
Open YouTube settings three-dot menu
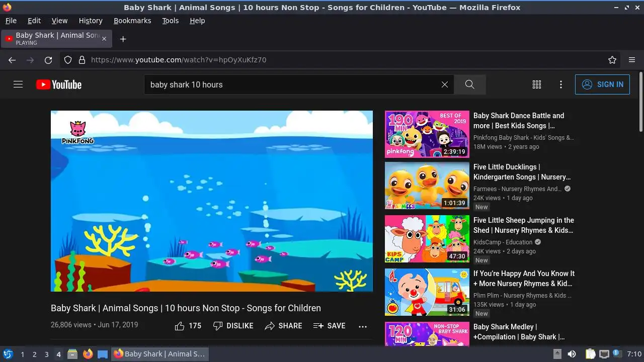(561, 84)
